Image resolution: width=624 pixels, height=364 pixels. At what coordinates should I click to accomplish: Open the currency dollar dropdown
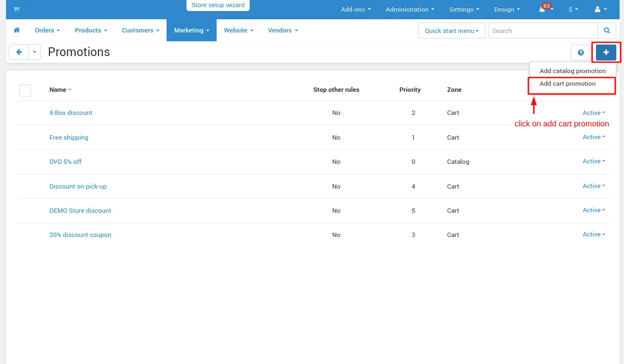point(573,9)
